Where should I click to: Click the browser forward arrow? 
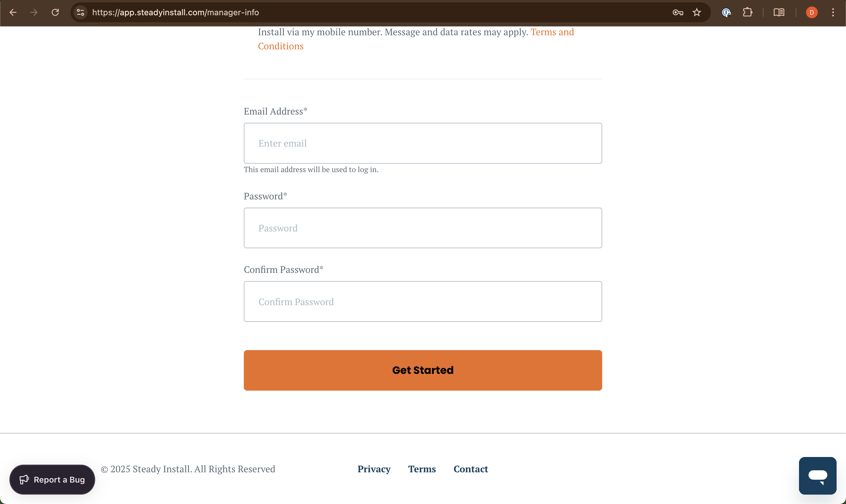34,13
